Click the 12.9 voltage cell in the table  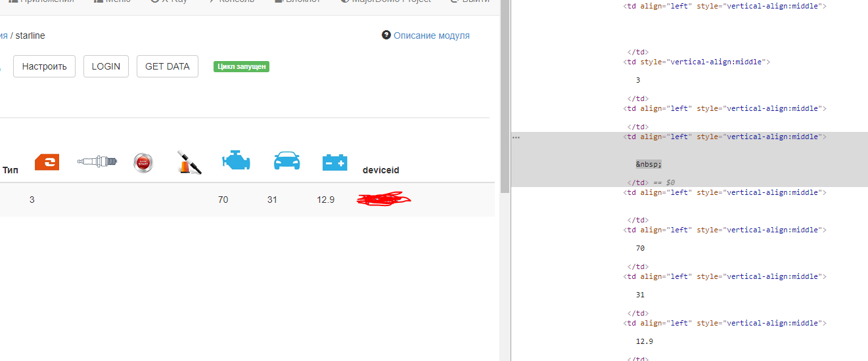(326, 200)
